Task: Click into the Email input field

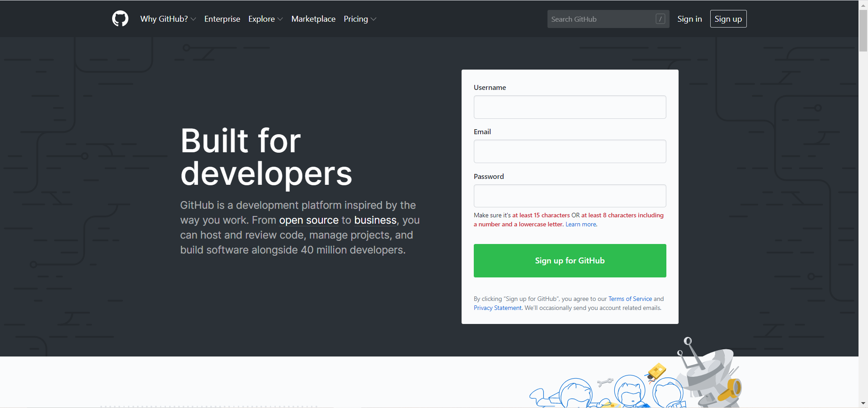Action: point(570,151)
